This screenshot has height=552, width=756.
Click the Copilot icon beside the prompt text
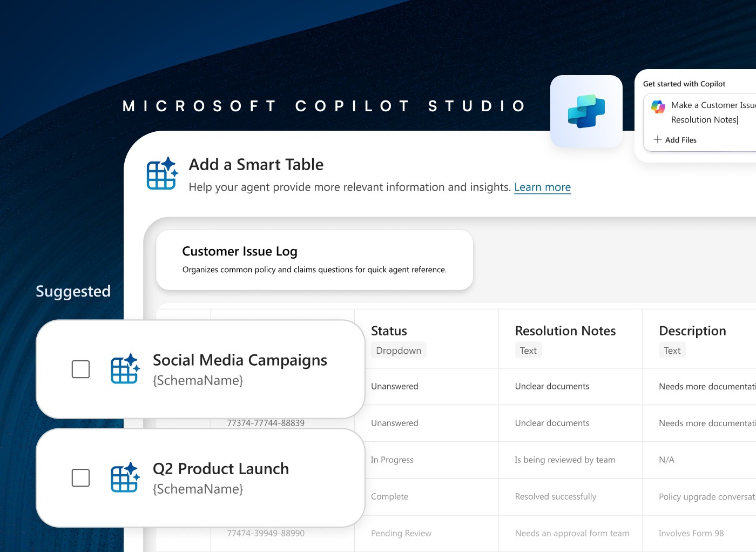[658, 106]
